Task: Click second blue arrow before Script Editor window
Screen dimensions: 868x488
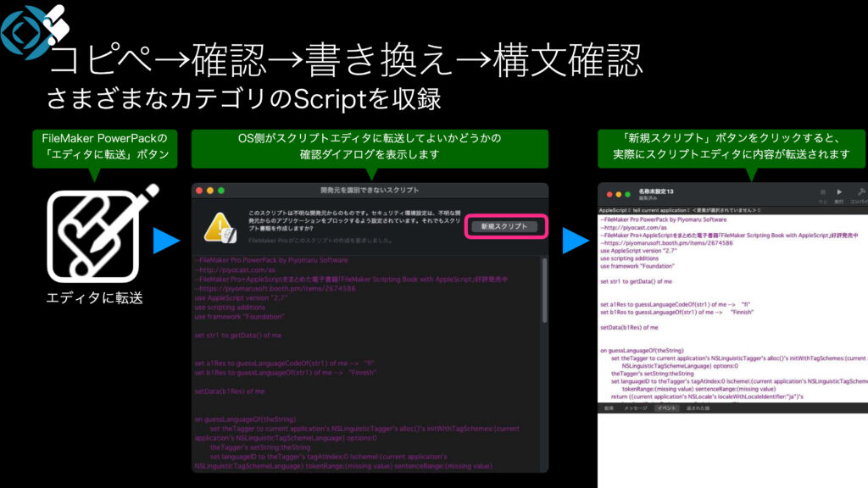Action: point(576,241)
